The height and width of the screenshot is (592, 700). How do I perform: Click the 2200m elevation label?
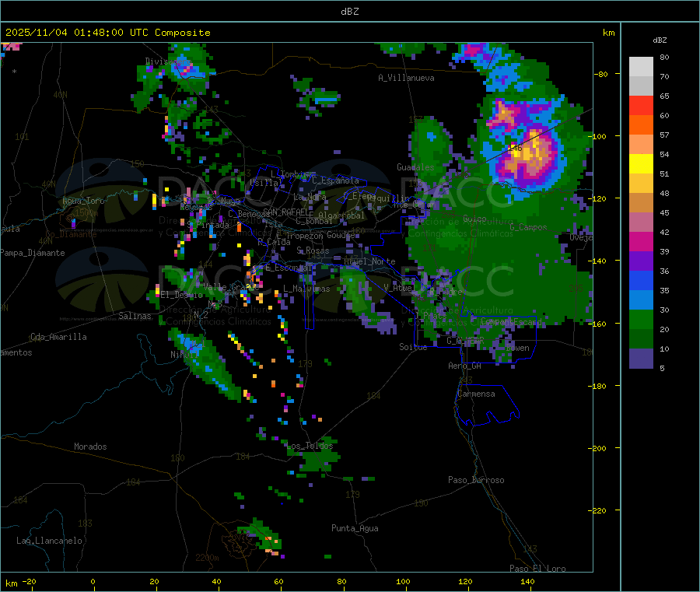207,558
